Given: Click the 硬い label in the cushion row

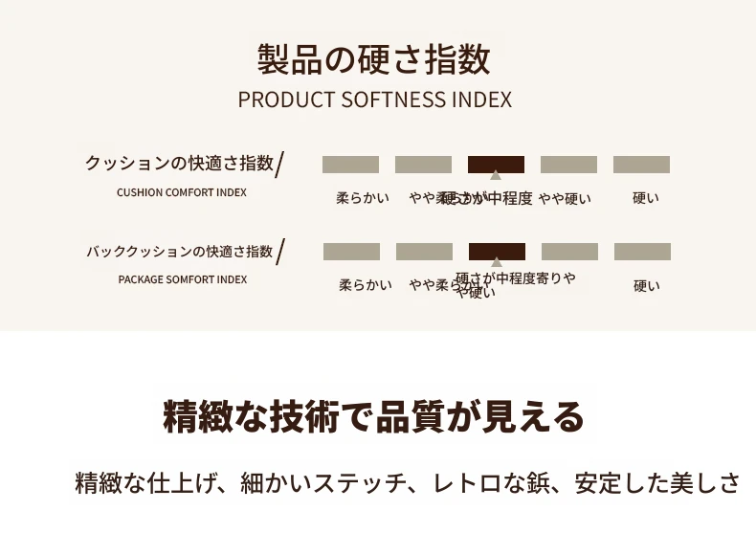Looking at the screenshot, I should (x=646, y=198).
